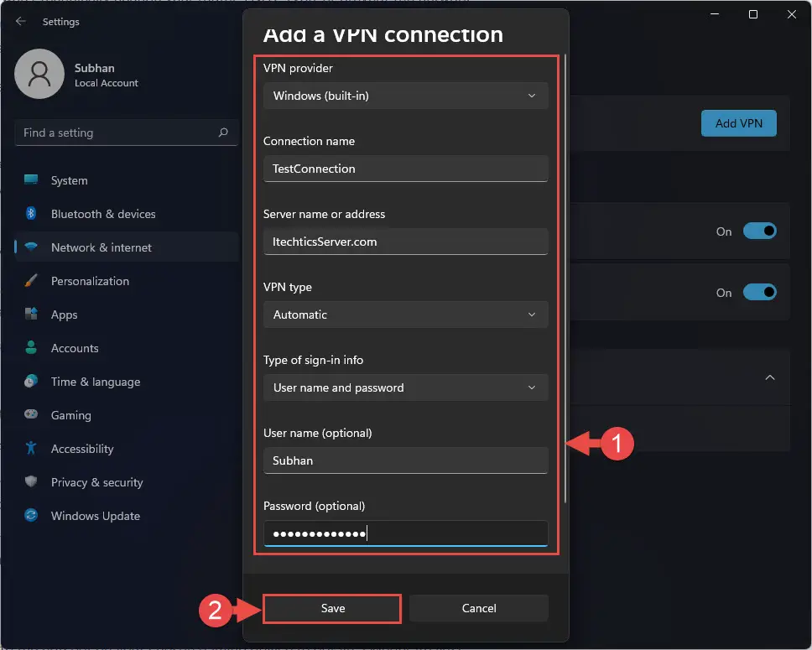Open System settings category
This screenshot has width=812, height=650.
(127, 180)
